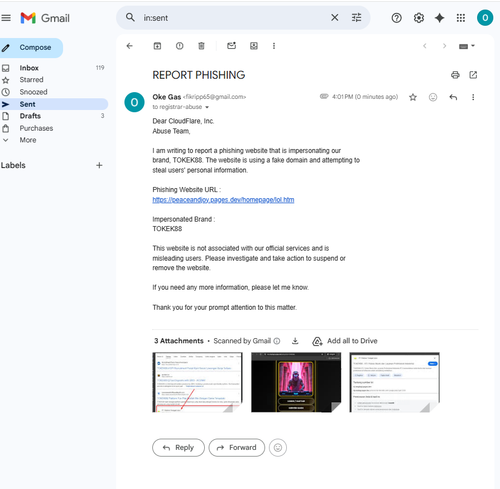This screenshot has width=500, height=489.
Task: Click the Move to icon
Action: pyautogui.click(x=254, y=46)
